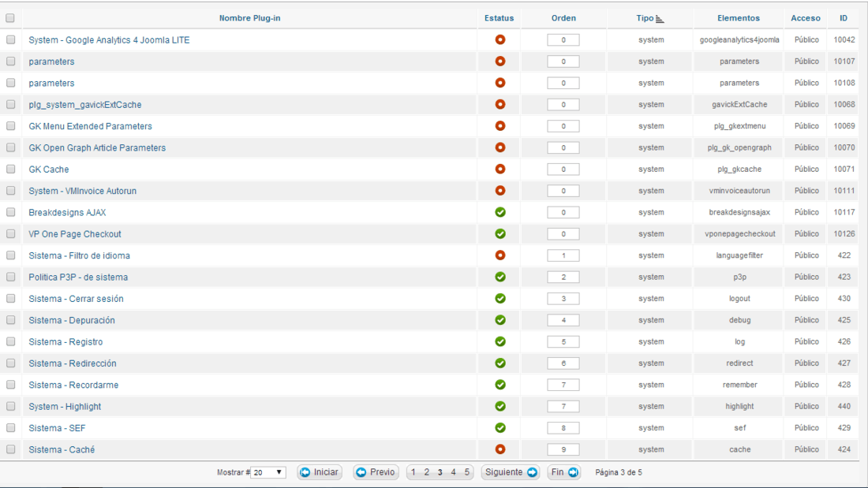Select checkbox for plg_system_gavickExtCache row

[10, 105]
